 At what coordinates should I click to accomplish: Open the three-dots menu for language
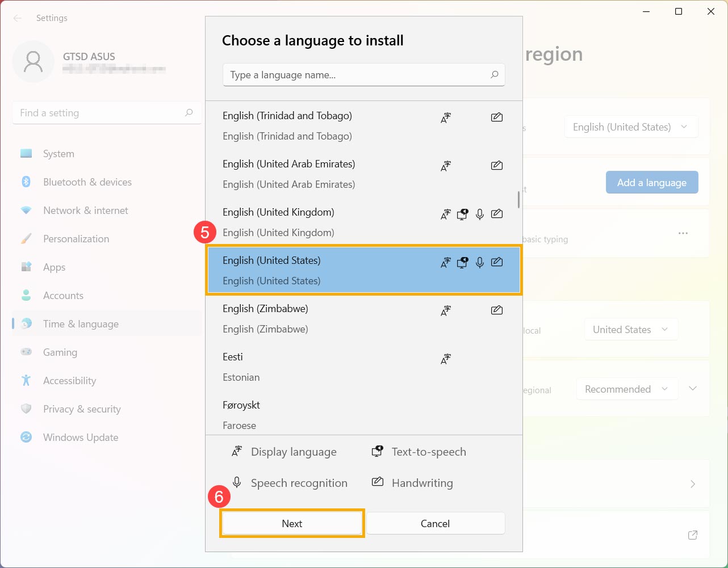coord(683,233)
